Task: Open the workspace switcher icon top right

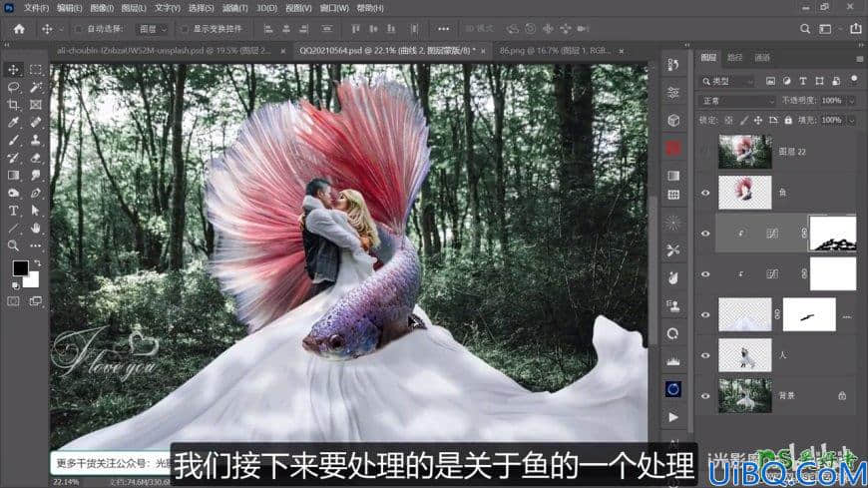Action: [825, 29]
